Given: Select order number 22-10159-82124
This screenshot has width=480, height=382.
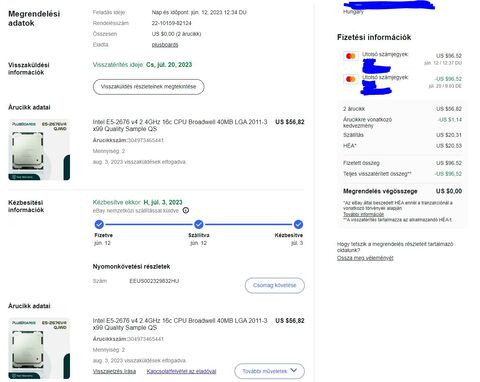Looking at the screenshot, I should click(171, 23).
